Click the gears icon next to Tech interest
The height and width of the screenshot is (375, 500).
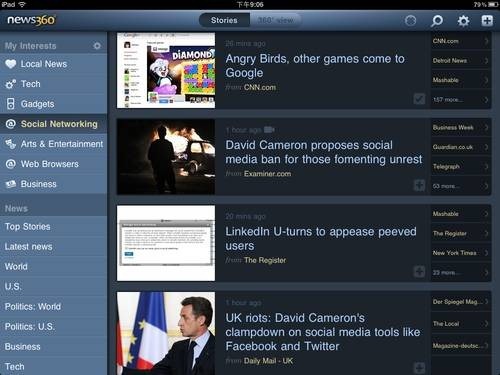click(10, 84)
